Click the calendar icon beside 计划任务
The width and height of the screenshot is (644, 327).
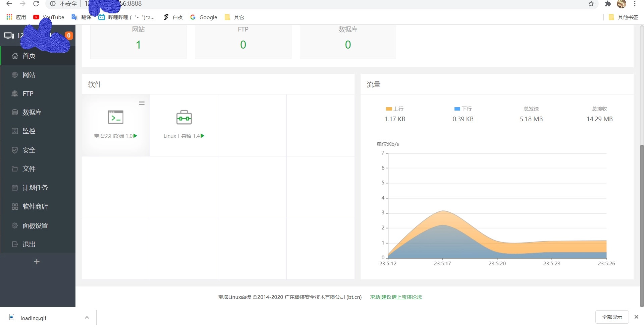(15, 188)
